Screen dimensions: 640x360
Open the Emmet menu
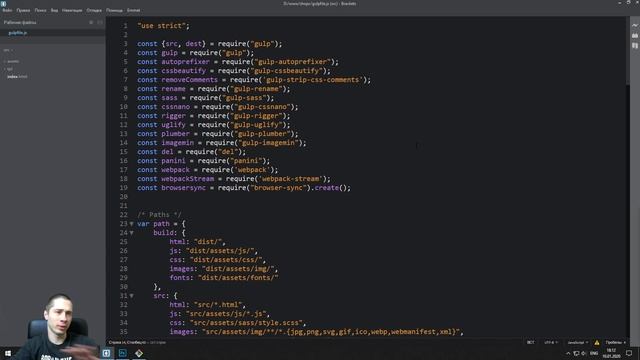pos(133,10)
